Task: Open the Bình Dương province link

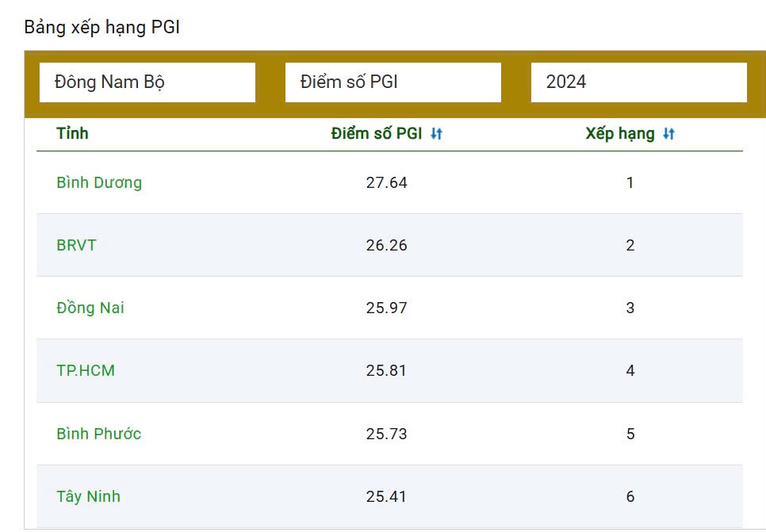Action: point(99,182)
